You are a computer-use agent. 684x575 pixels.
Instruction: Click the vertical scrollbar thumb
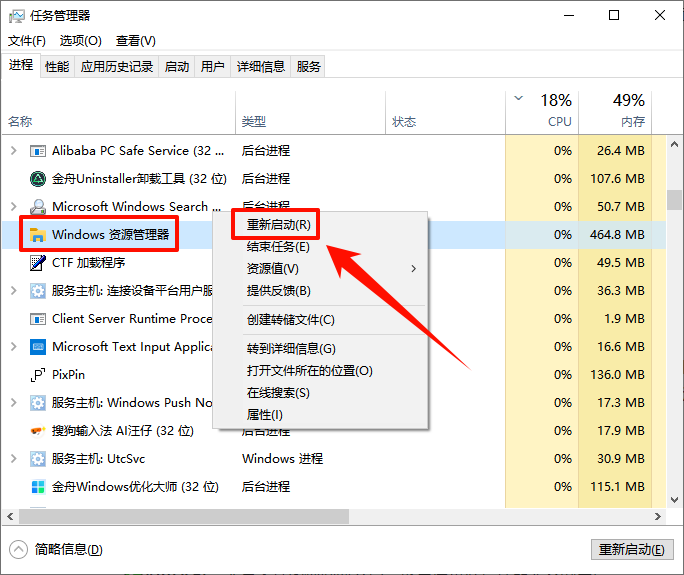click(x=674, y=200)
